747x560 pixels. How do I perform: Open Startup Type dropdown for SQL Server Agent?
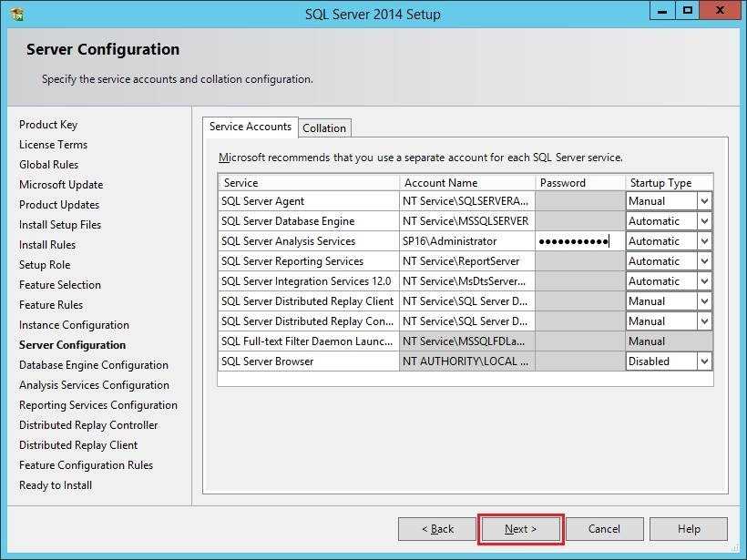click(x=704, y=201)
